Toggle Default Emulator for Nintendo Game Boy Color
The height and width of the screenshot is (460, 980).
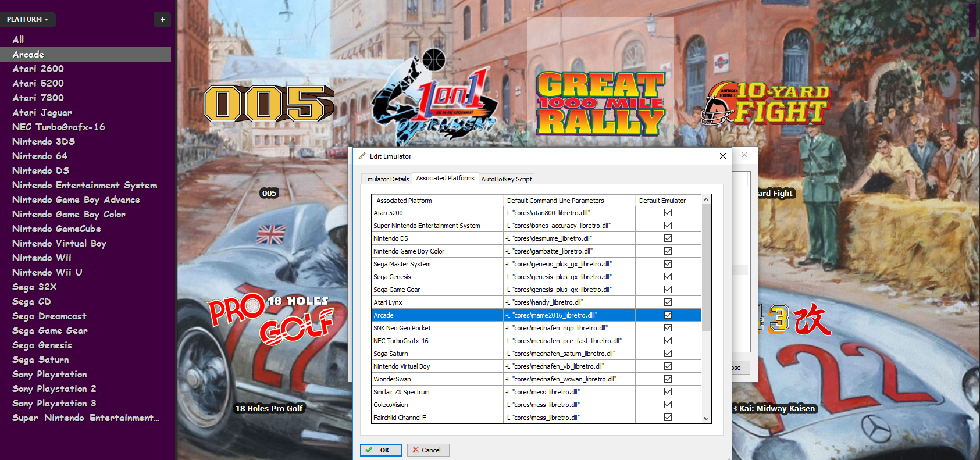668,251
